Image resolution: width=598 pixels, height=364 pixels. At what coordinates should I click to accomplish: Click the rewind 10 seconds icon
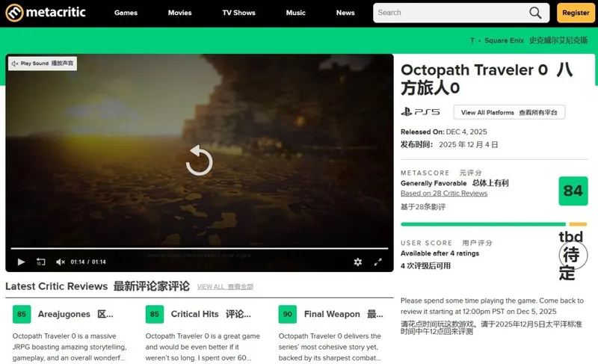pos(41,262)
